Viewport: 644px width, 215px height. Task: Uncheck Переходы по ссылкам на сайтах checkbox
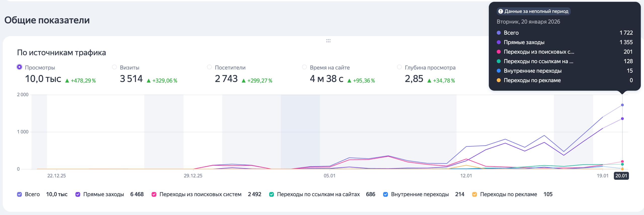pyautogui.click(x=271, y=194)
